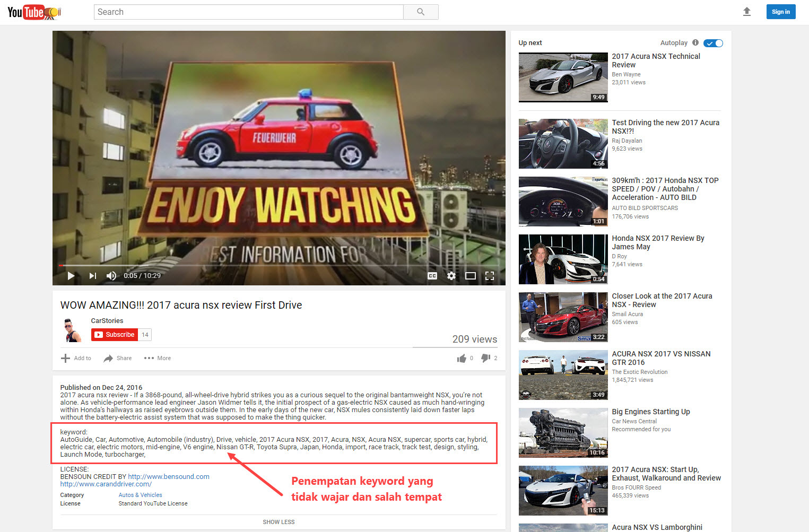Click AUTO BILD SPORTSCARS channel name

pyautogui.click(x=645, y=208)
